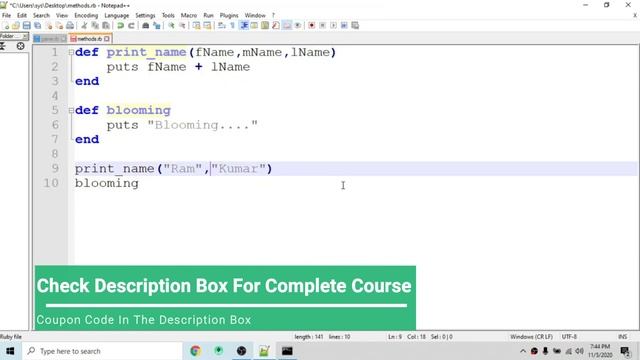Click the Replace toolbar icon

click(x=156, y=25)
